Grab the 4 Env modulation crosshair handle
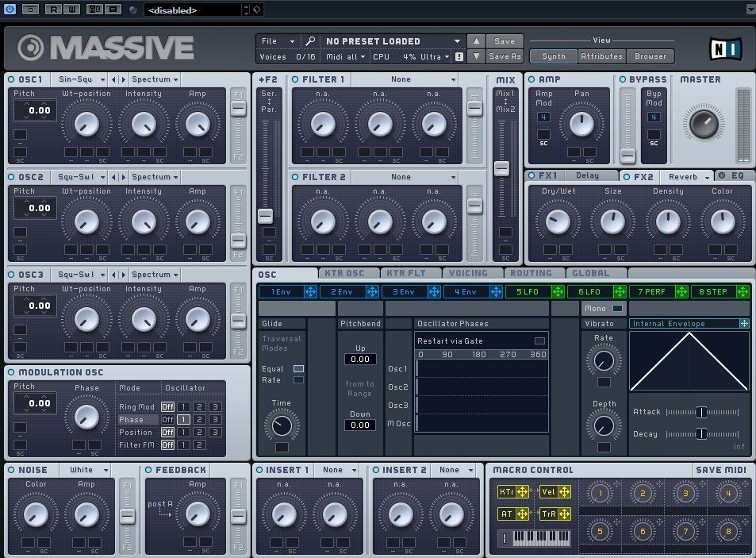This screenshot has width=756, height=558. [496, 292]
